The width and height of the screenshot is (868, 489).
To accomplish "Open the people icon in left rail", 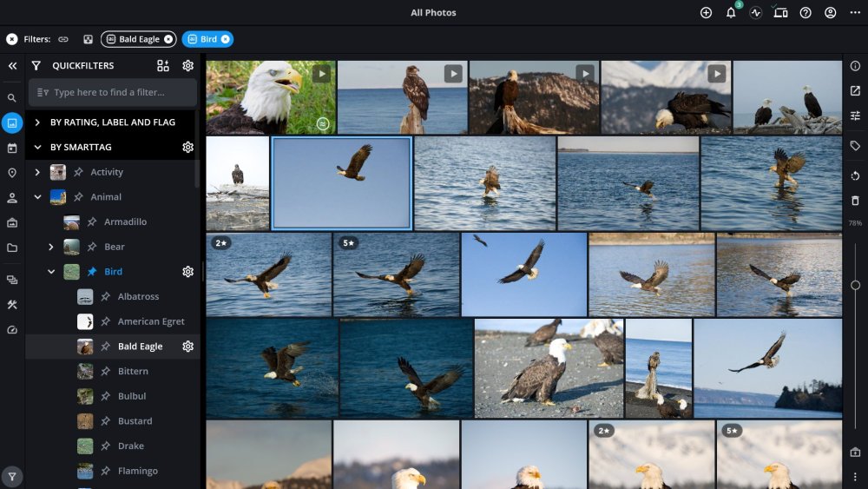I will (12, 198).
